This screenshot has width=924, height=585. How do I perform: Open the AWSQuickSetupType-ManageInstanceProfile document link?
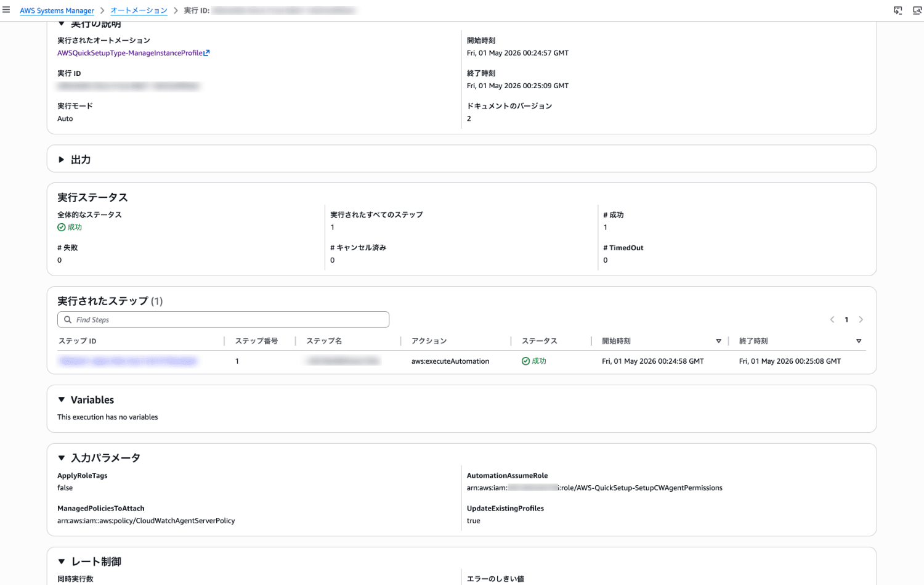point(130,53)
